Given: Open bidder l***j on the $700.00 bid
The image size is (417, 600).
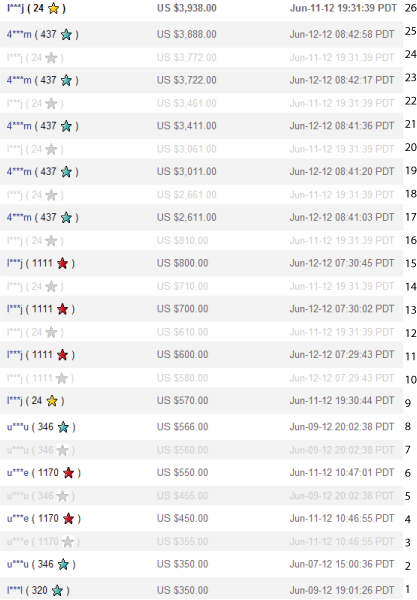Looking at the screenshot, I should pyautogui.click(x=15, y=309).
